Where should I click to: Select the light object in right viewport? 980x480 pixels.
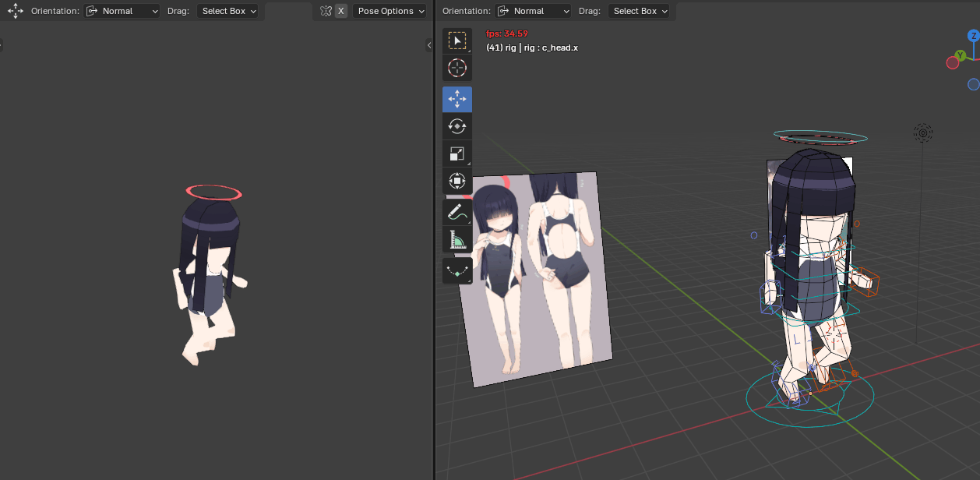coord(922,133)
